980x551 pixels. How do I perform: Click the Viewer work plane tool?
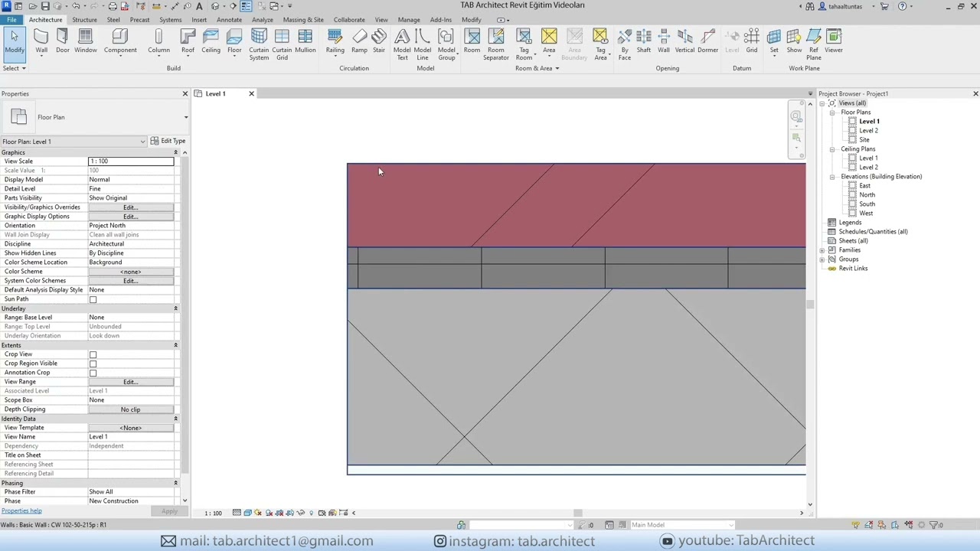[834, 41]
